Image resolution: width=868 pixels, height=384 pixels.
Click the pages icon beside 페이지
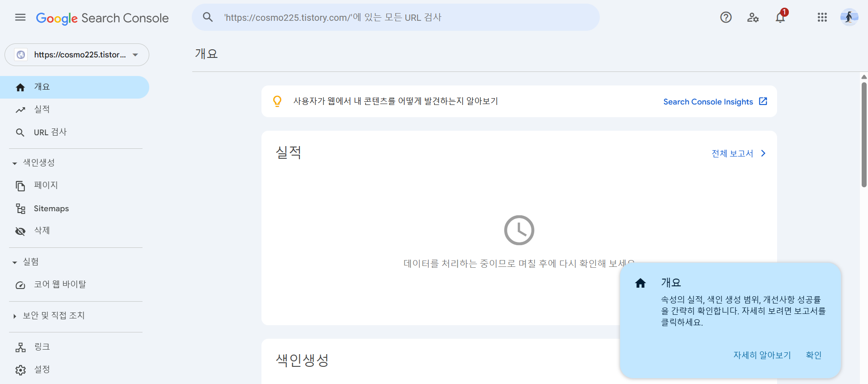(x=20, y=186)
